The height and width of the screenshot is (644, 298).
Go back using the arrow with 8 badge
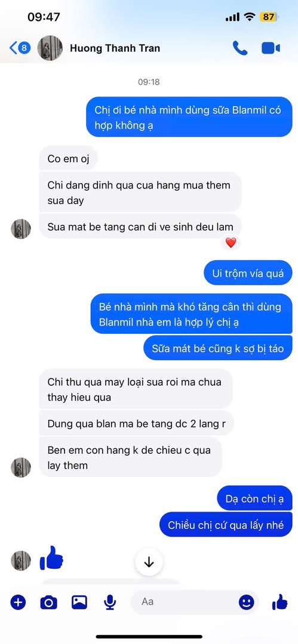point(20,48)
